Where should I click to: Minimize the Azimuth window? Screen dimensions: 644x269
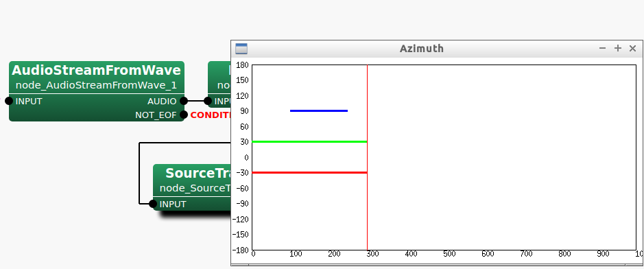603,49
